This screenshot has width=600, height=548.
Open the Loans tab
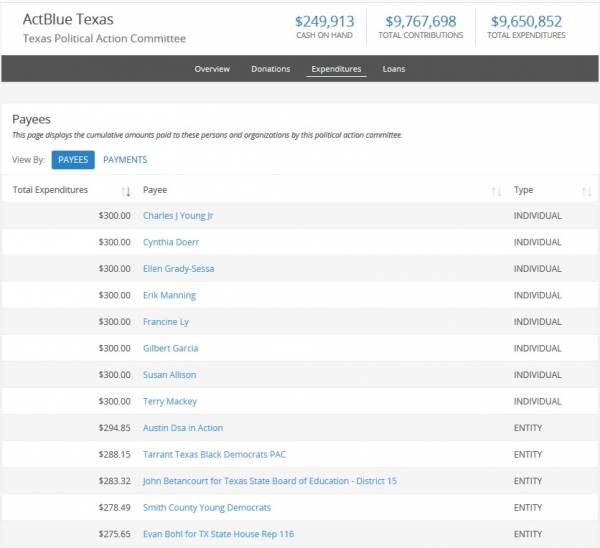coord(394,69)
